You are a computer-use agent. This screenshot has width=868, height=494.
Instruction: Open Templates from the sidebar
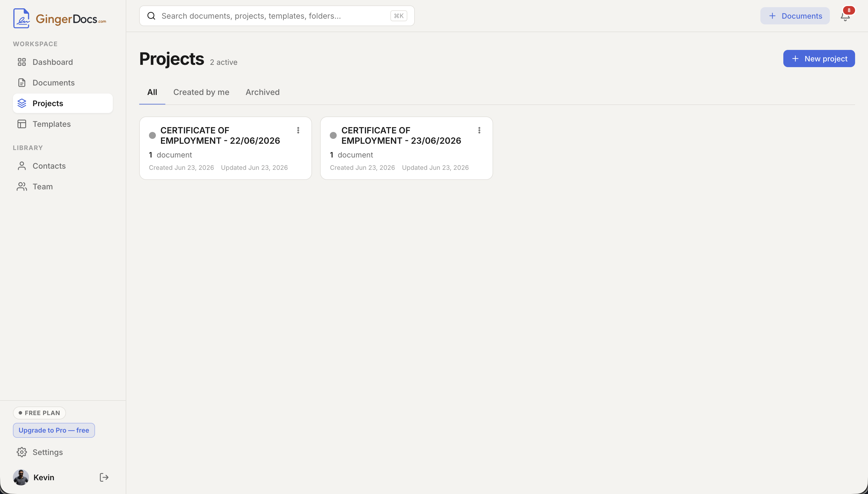63,124
